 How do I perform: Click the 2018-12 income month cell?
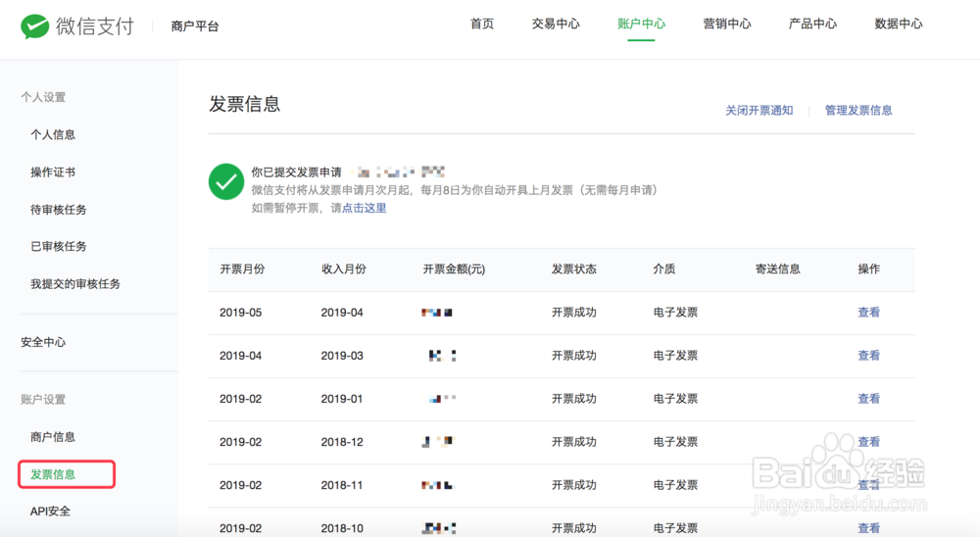point(342,441)
